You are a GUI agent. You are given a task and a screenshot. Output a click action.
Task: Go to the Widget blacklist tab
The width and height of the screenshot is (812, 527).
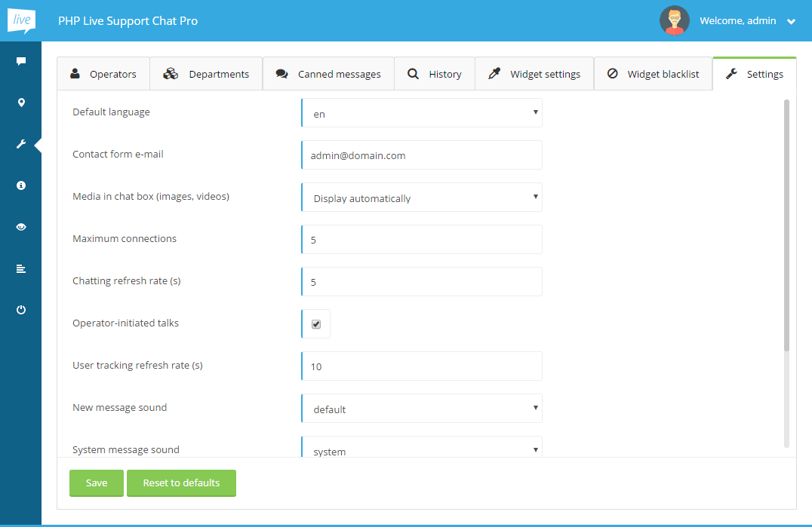coord(654,74)
